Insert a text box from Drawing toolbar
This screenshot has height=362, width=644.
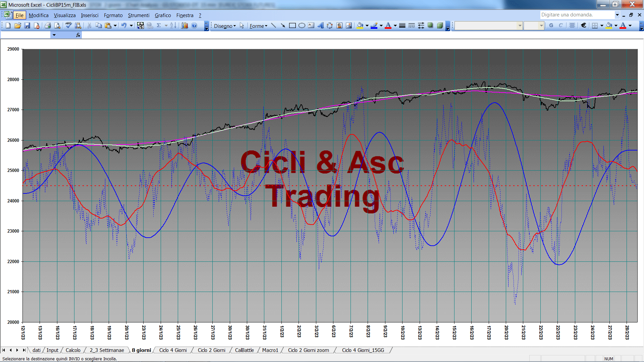click(x=311, y=26)
